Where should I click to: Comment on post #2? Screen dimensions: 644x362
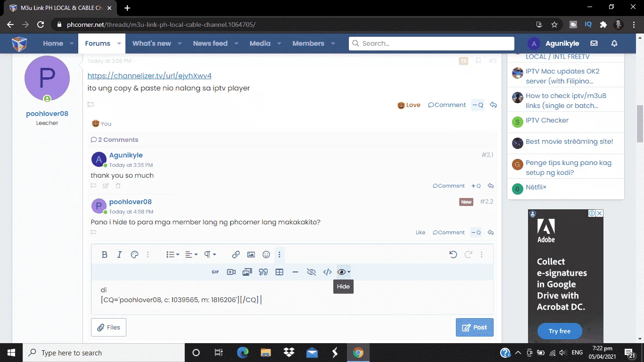click(447, 105)
